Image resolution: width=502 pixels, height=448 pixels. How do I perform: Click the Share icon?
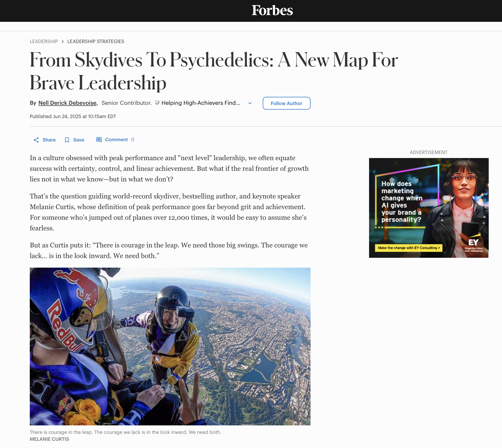pos(36,140)
